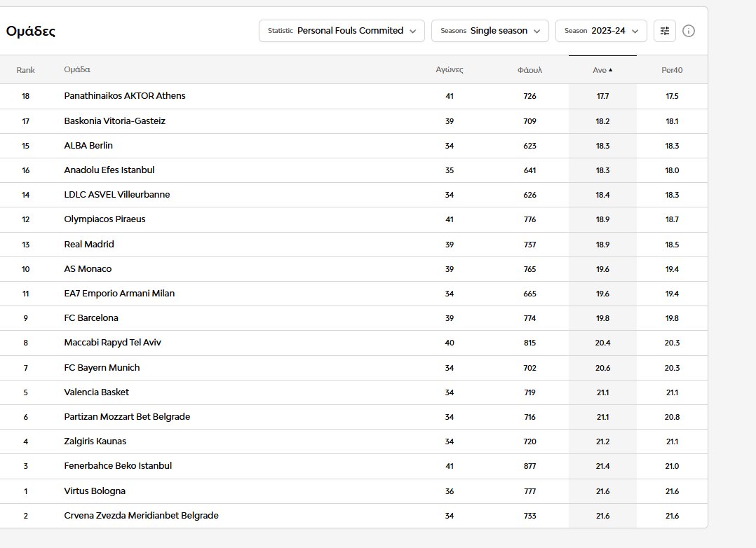756x548 pixels.
Task: Open Olympiacos Piraeus team
Action: [104, 219]
